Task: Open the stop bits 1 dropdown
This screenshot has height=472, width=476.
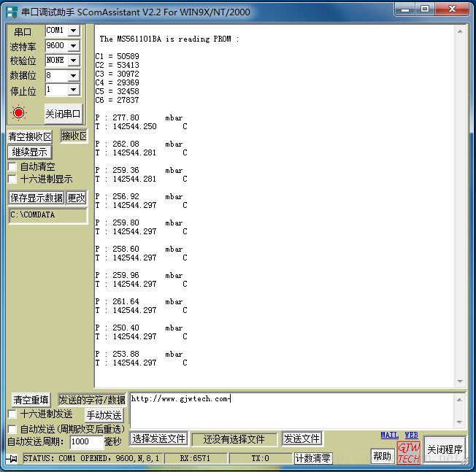Action: tap(73, 90)
